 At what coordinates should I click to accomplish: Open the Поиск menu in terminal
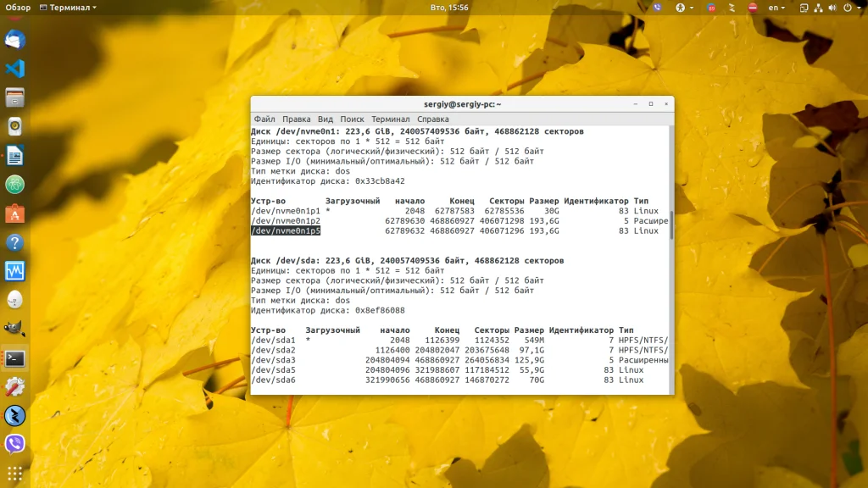(x=352, y=119)
